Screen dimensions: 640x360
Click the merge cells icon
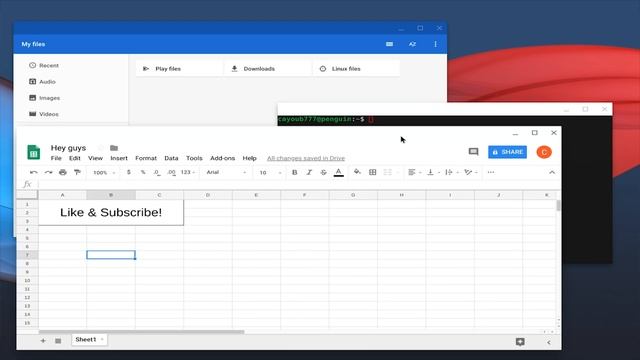tap(387, 172)
